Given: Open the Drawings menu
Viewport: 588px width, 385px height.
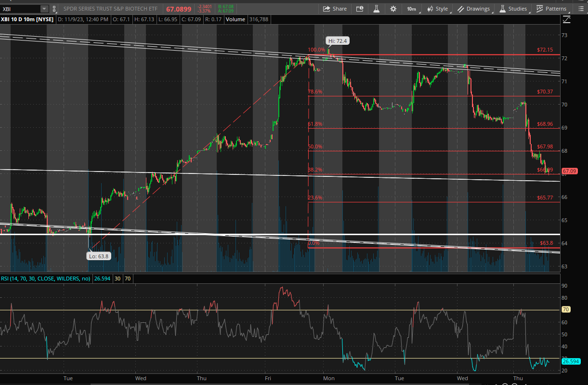Looking at the screenshot, I should pyautogui.click(x=474, y=9).
